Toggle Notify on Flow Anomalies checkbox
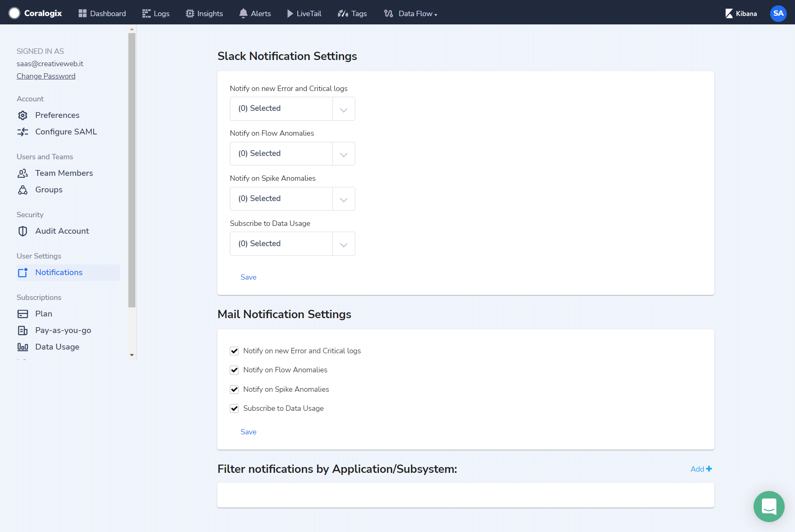 point(234,370)
